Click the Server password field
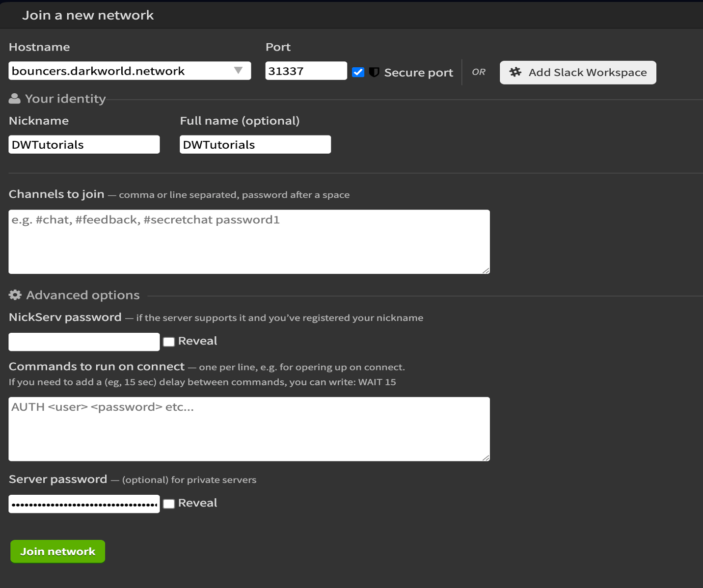Viewport: 703px width, 588px height. click(84, 504)
